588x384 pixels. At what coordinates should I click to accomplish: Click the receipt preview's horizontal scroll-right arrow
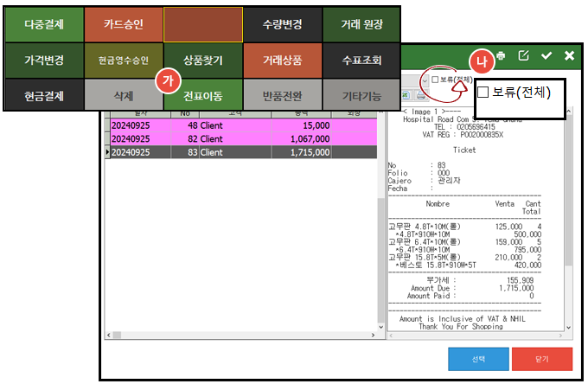point(560,336)
